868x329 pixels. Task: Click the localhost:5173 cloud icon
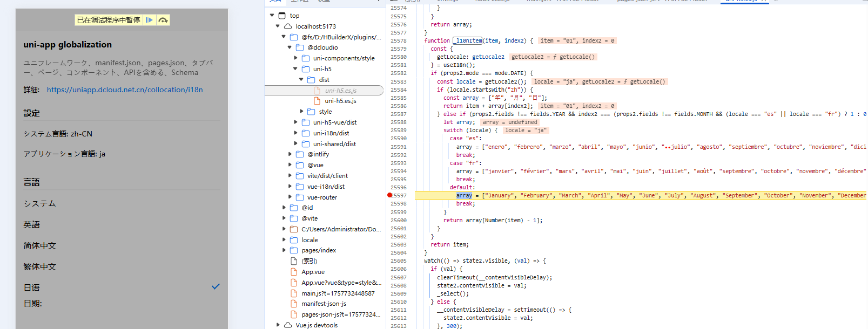click(x=288, y=26)
